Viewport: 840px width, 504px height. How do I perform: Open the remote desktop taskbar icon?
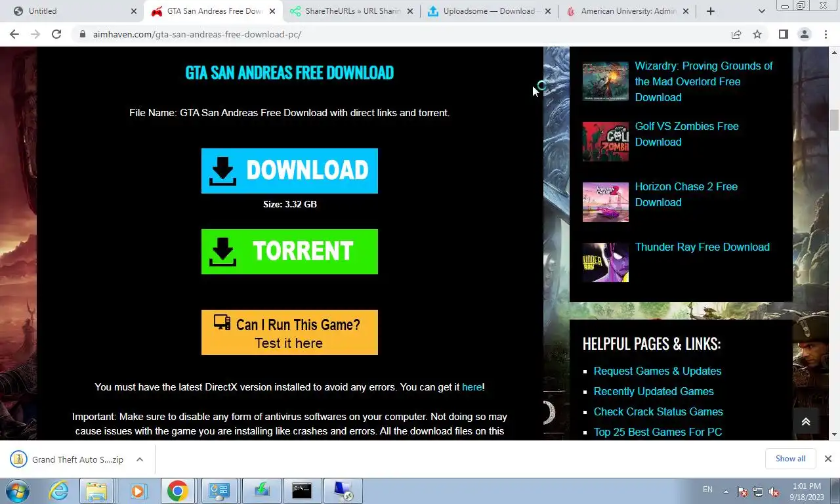(343, 491)
